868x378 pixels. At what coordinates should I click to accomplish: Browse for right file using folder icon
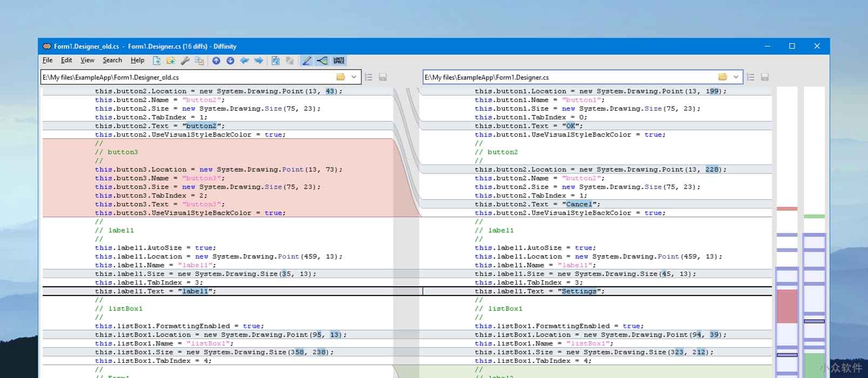722,77
